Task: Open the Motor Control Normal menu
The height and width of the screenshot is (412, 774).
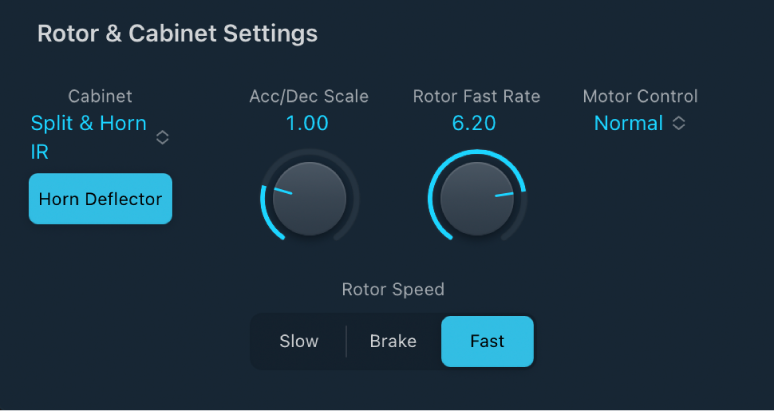Action: (629, 123)
